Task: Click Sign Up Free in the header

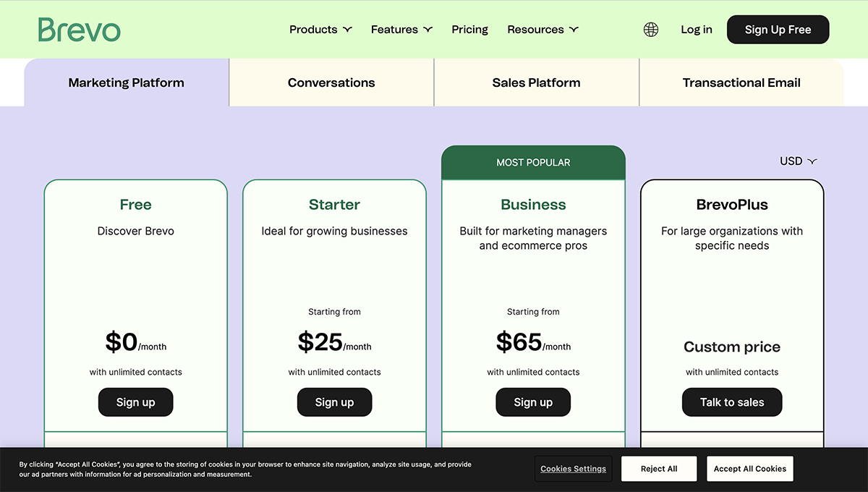Action: tap(778, 29)
